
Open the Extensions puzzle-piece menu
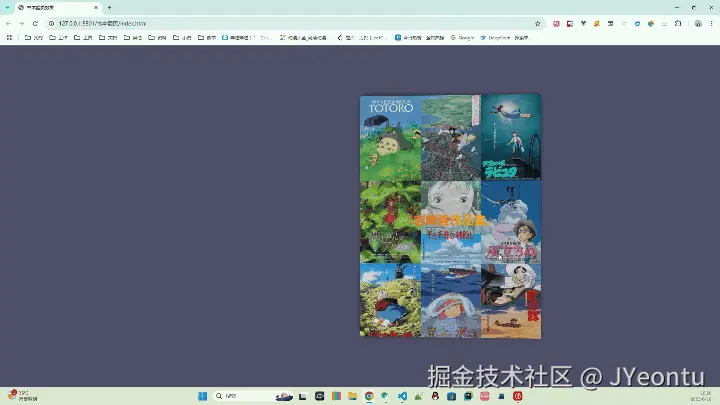(x=678, y=23)
